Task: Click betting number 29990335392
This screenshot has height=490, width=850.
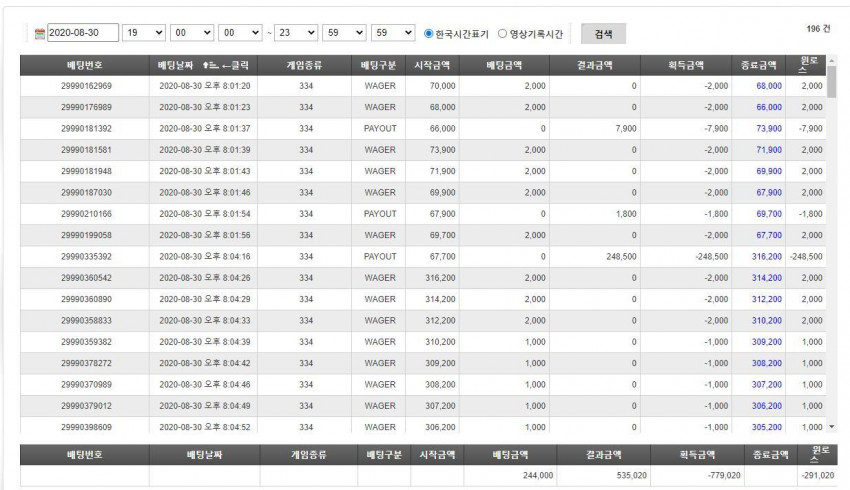Action: click(x=86, y=256)
